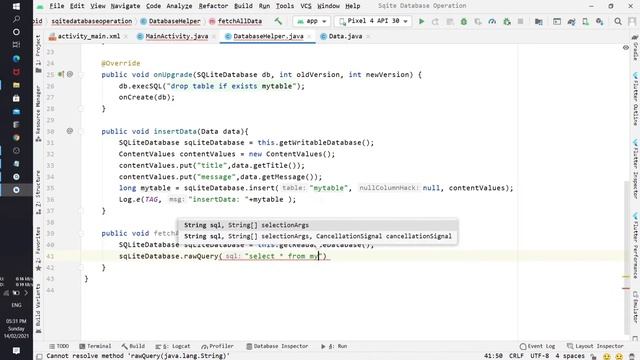
Task: Click the Apply Changes and Restart icon
Action: pos(436,21)
